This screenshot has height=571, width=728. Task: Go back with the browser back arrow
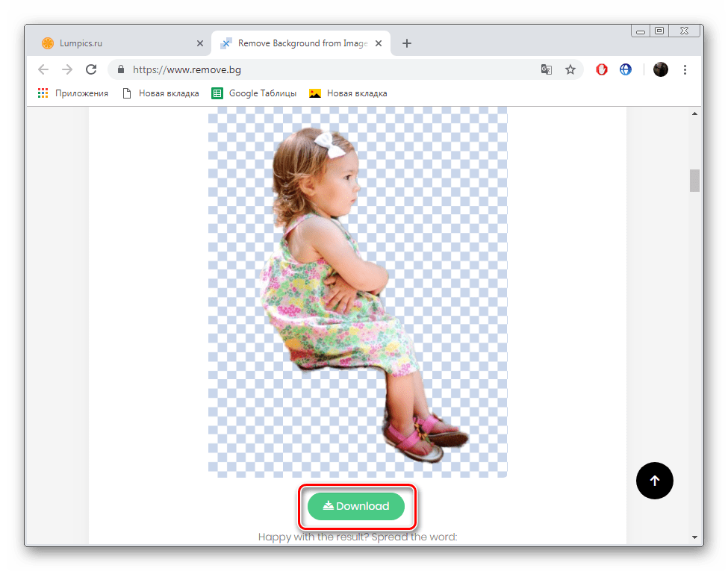43,69
